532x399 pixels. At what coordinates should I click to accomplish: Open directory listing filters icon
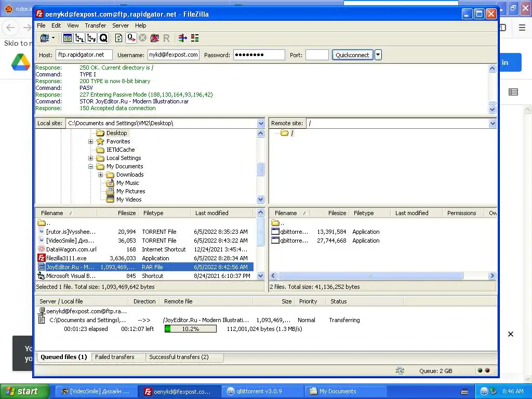point(182,38)
